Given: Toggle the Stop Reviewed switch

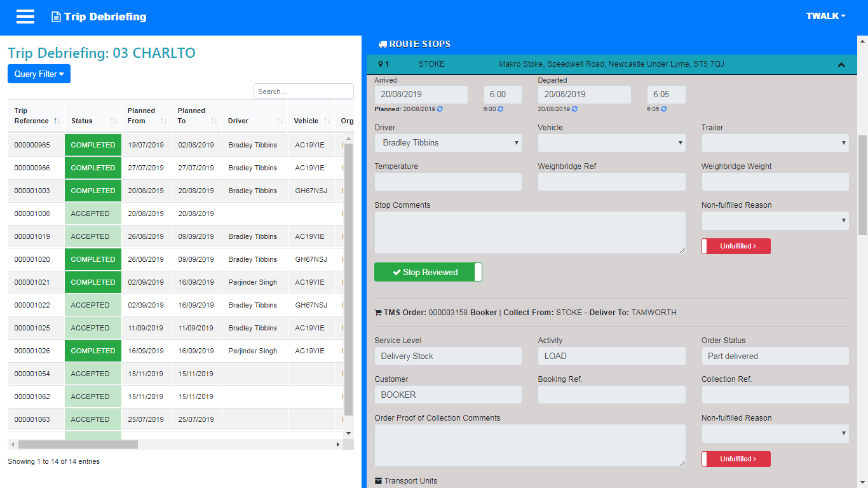Looking at the screenshot, I should (x=428, y=272).
